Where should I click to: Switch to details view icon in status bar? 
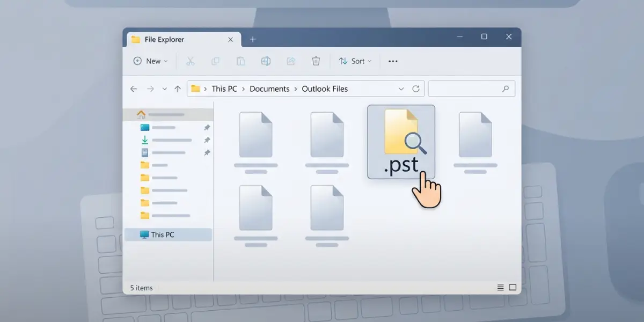click(500, 288)
